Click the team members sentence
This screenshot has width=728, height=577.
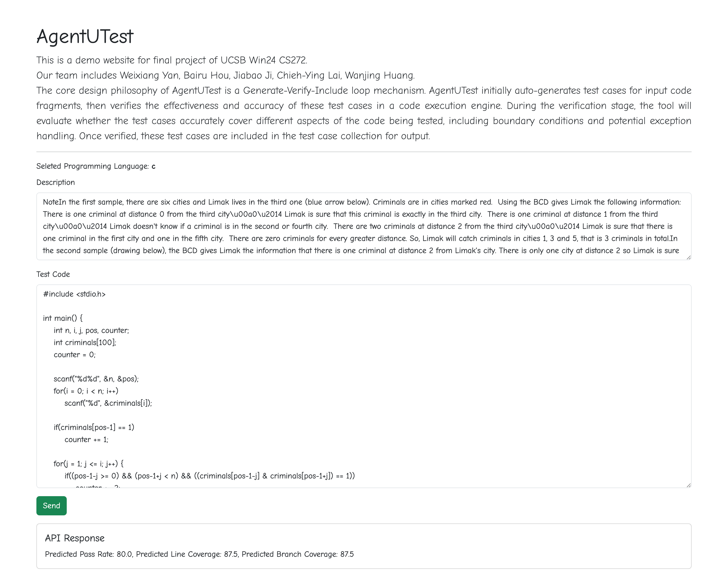coord(225,75)
